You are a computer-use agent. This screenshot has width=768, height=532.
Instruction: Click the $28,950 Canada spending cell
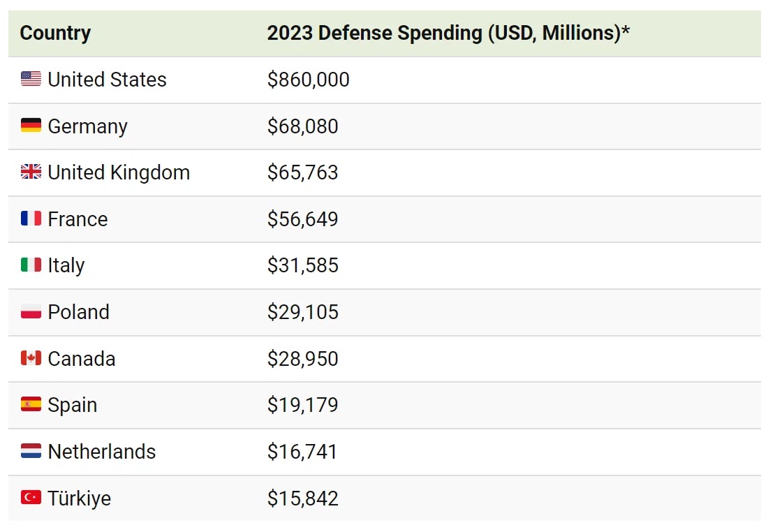click(x=302, y=359)
